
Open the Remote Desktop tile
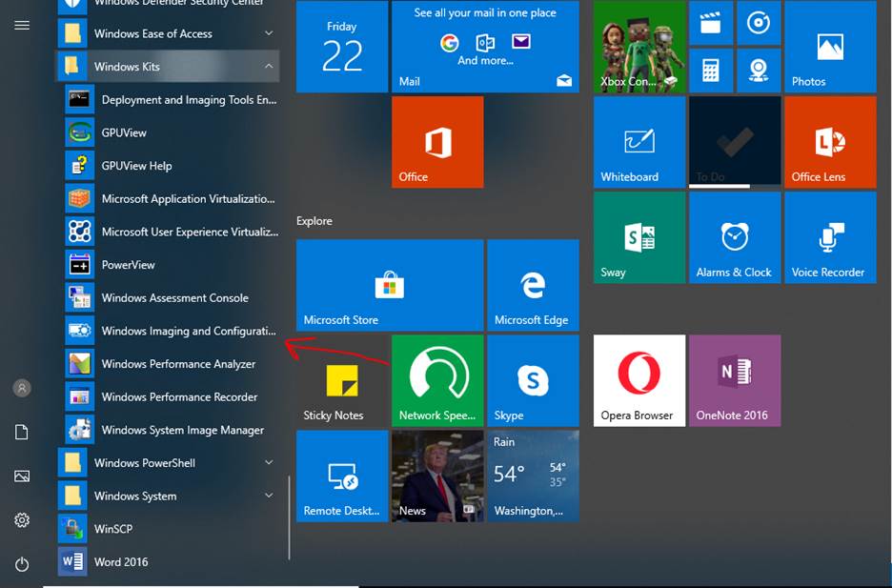(342, 476)
